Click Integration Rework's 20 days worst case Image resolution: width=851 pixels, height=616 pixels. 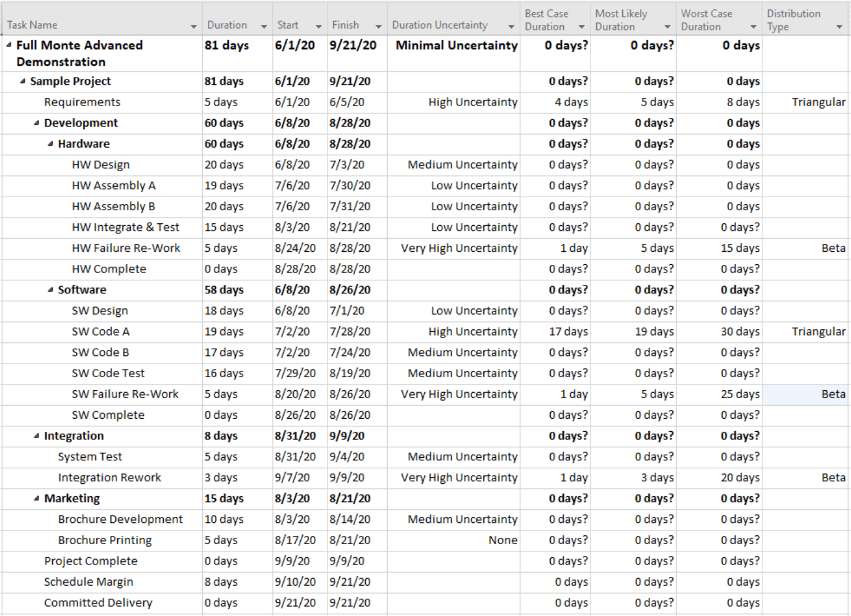[x=720, y=478]
